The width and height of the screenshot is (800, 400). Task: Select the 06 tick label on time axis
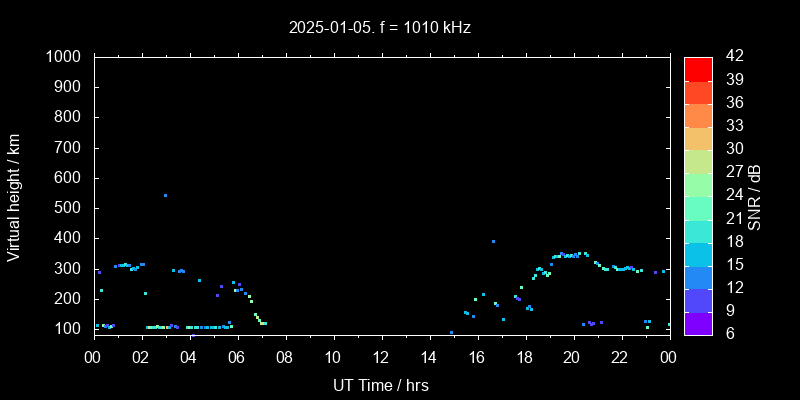pyautogui.click(x=237, y=357)
